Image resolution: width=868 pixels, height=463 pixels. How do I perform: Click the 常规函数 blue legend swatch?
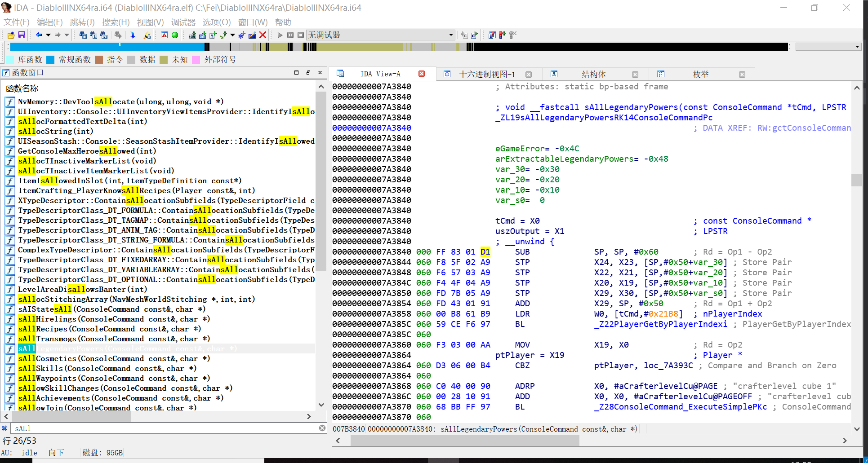tap(50, 60)
